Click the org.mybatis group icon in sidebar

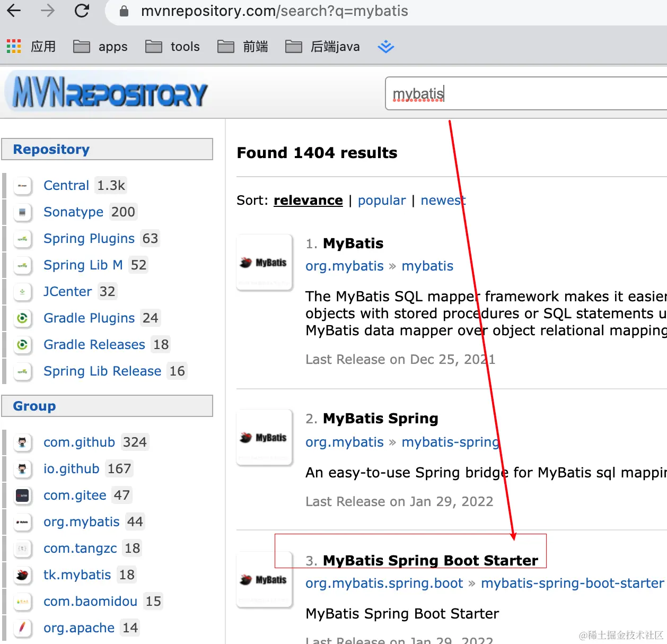[x=22, y=522]
